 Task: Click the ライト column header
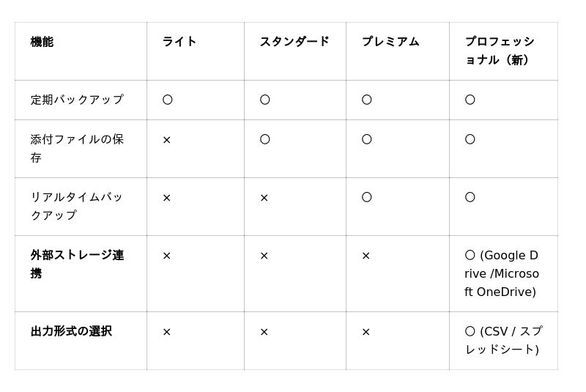coord(179,42)
